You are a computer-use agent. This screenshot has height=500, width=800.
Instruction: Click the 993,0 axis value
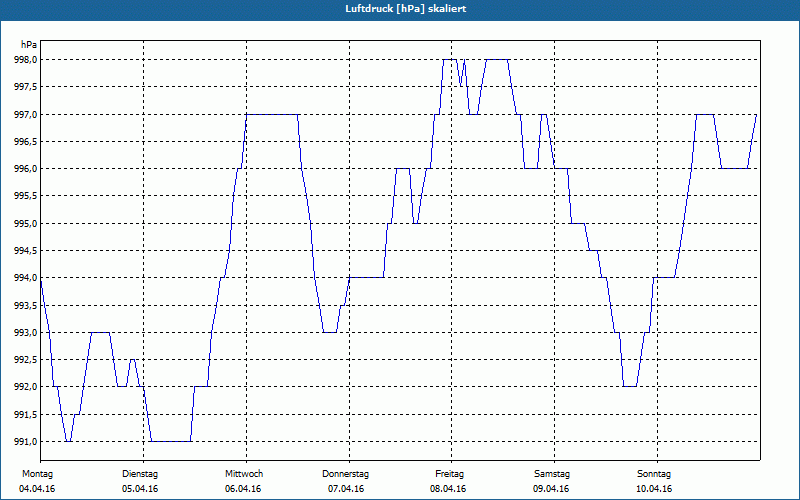[25, 333]
